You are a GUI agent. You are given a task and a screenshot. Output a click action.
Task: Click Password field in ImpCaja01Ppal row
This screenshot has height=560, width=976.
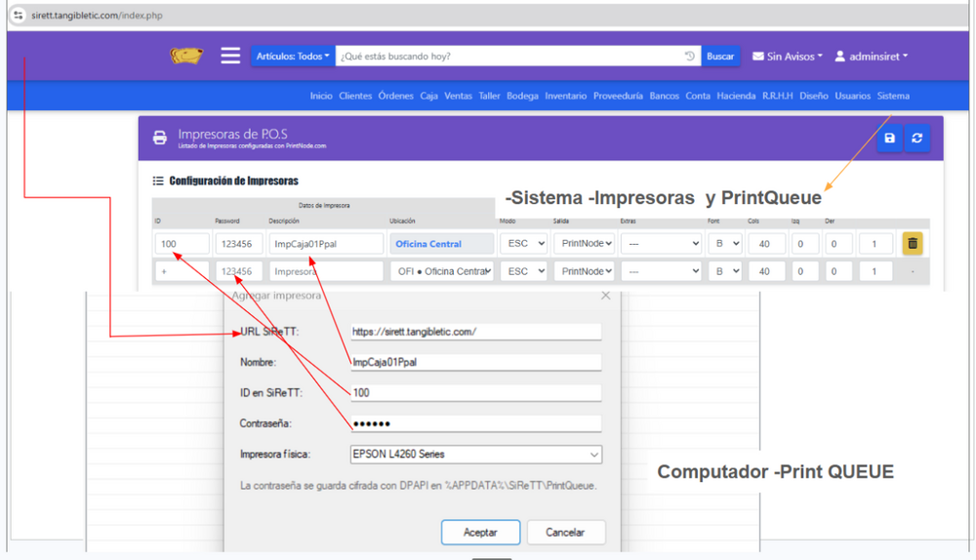239,243
